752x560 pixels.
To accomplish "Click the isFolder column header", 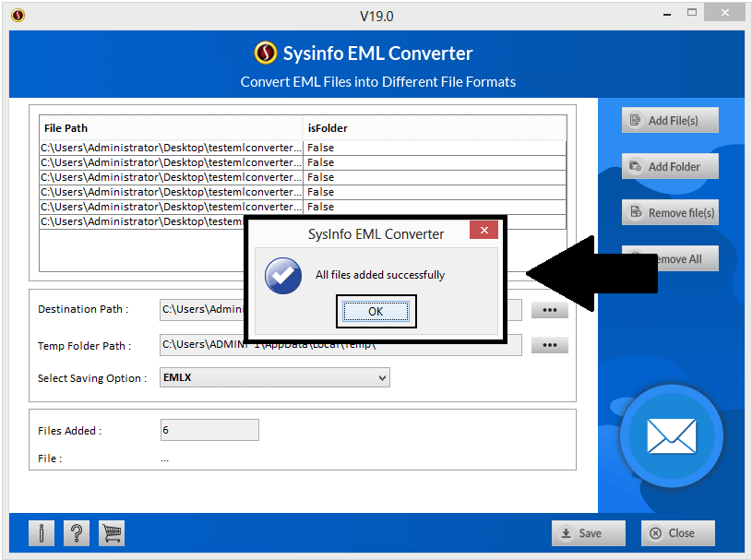I will coord(435,128).
